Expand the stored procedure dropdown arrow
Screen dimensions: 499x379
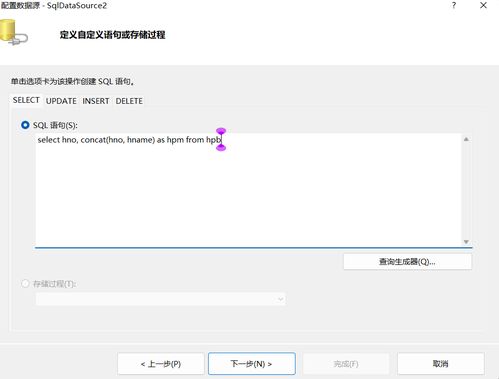point(280,299)
